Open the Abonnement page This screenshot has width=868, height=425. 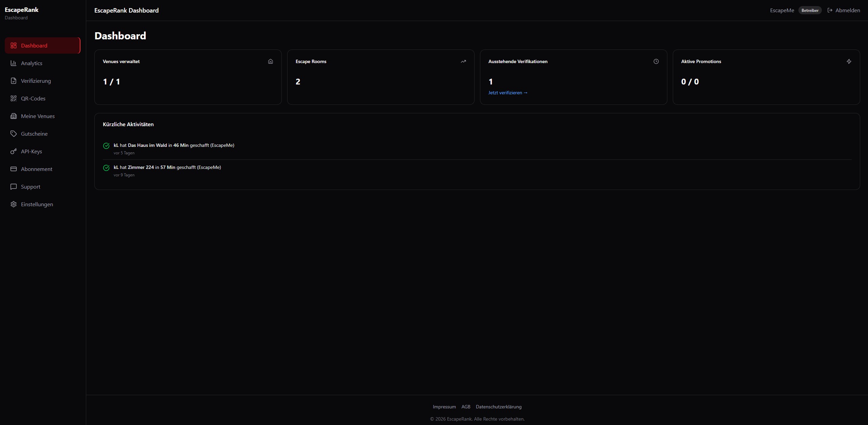[x=36, y=169]
